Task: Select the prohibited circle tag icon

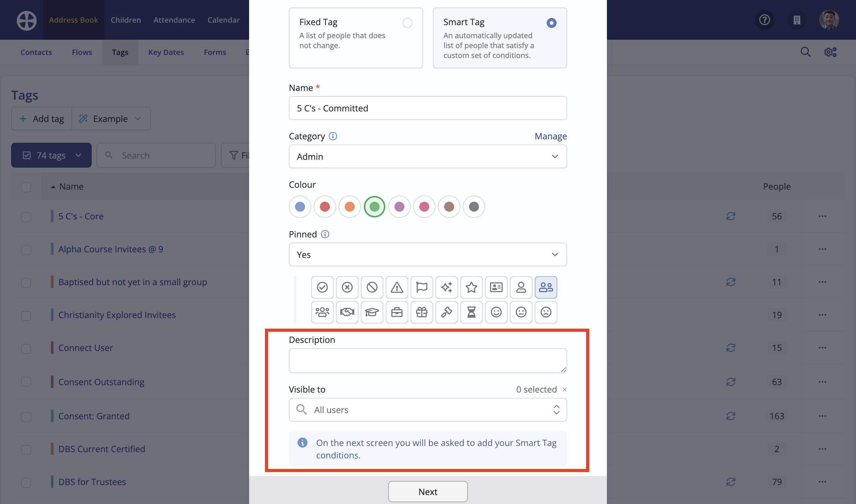Action: point(372,287)
